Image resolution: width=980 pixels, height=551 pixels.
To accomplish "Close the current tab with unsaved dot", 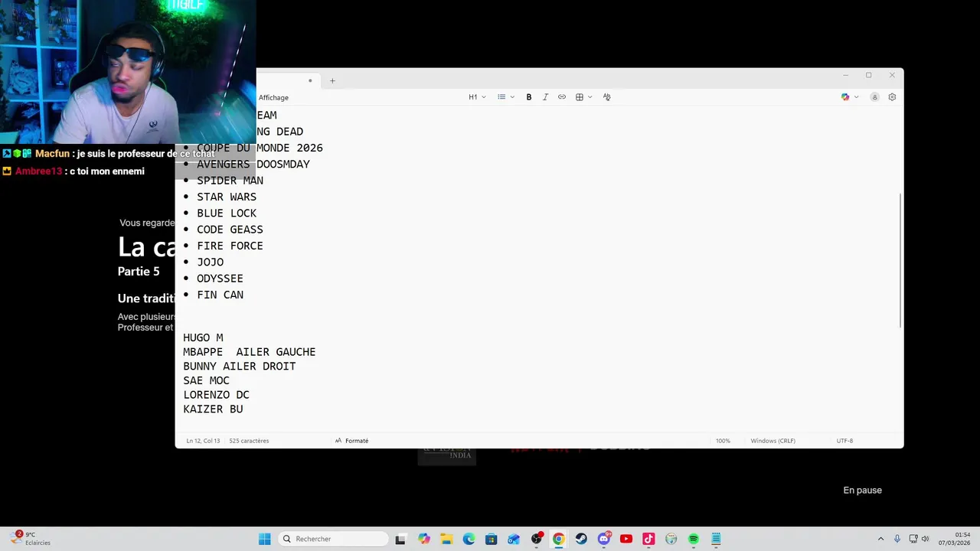I will tap(310, 80).
